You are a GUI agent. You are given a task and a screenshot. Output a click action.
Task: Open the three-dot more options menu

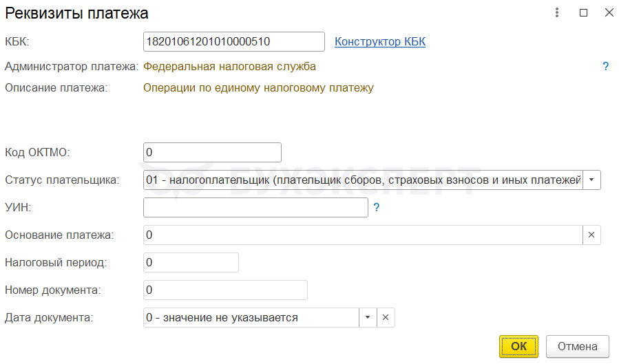[556, 12]
